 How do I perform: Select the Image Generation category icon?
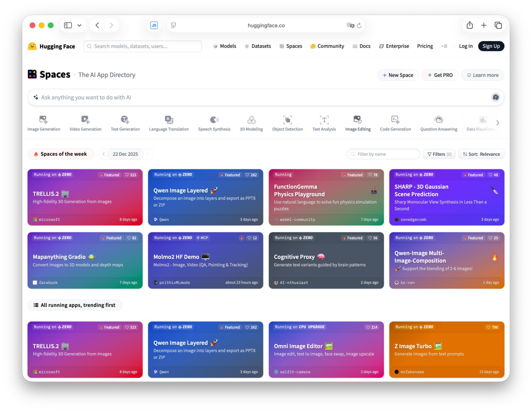[44, 120]
